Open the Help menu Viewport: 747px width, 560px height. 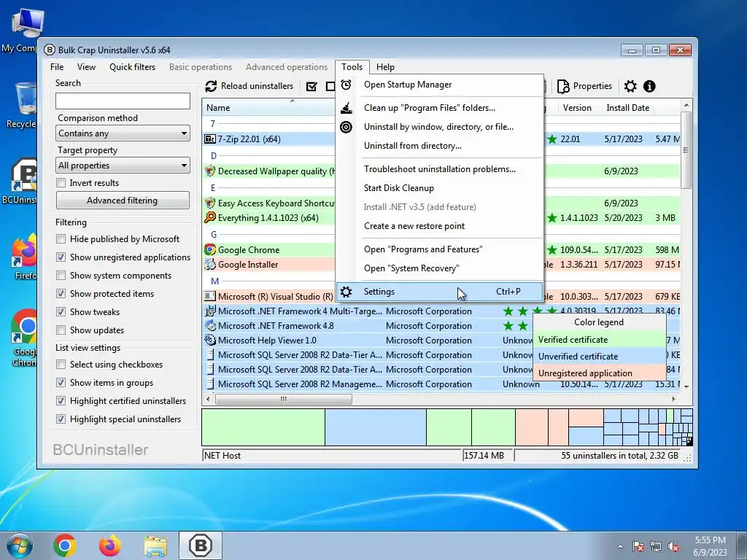point(385,67)
